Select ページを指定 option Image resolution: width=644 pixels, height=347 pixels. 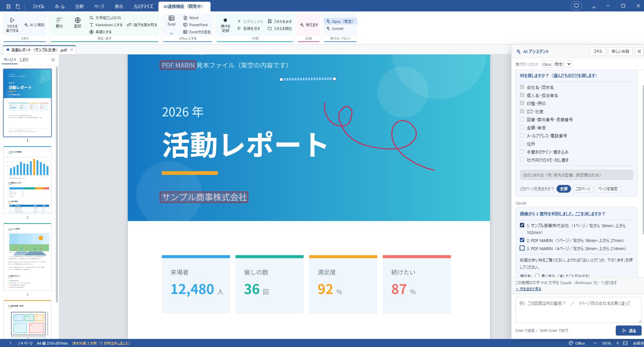tap(608, 189)
